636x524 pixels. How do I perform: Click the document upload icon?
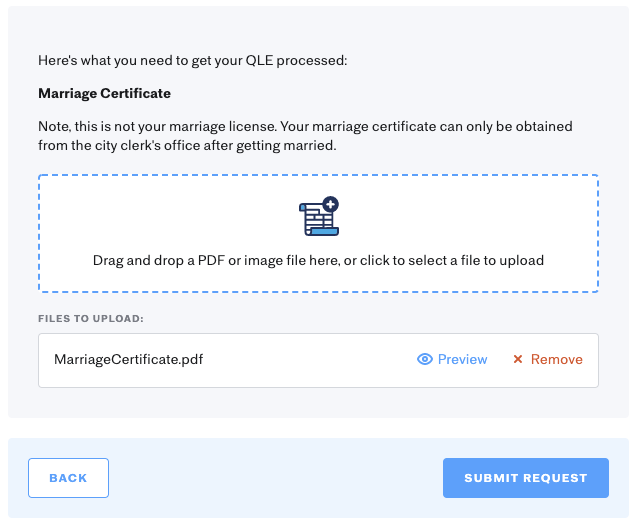tap(318, 217)
